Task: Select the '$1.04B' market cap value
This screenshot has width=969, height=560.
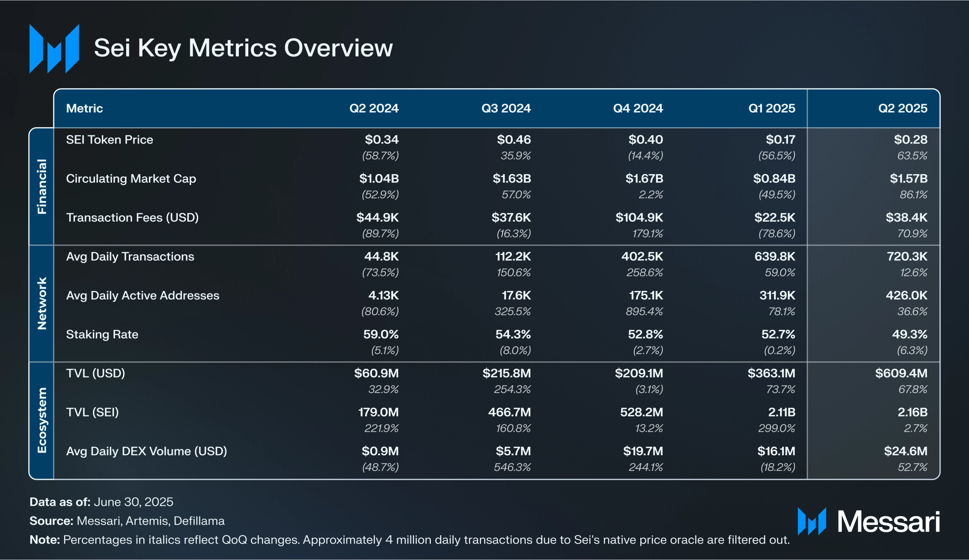Action: [379, 179]
